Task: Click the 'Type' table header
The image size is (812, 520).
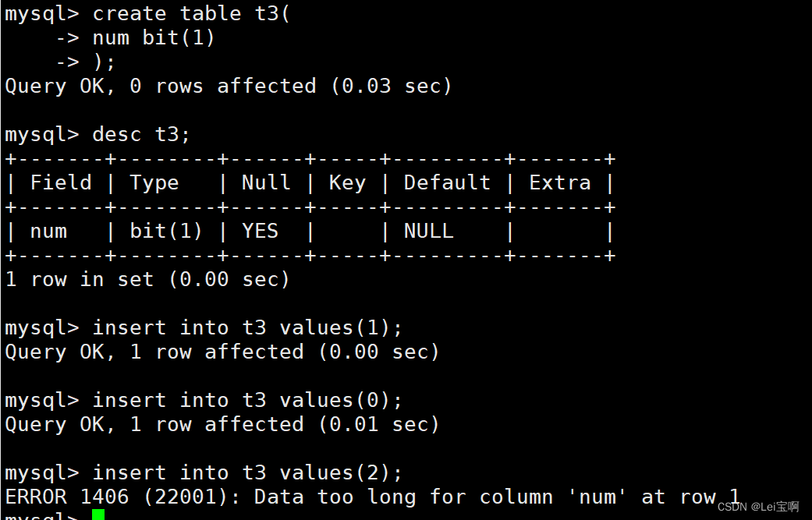Action: pos(154,182)
